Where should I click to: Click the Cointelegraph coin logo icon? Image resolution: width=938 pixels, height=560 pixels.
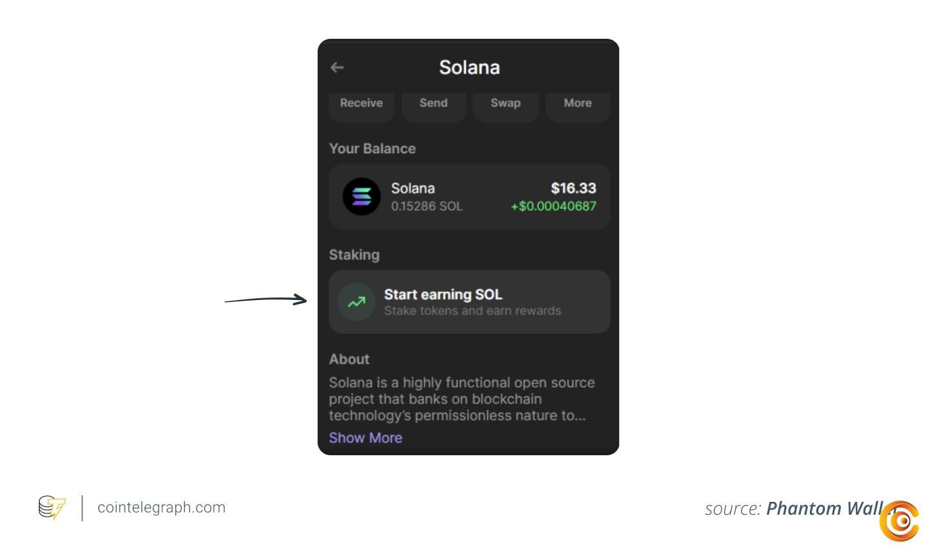(x=52, y=508)
